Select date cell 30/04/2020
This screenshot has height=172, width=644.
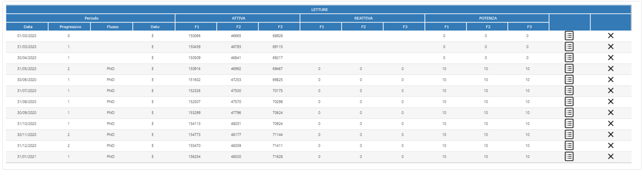[27, 58]
